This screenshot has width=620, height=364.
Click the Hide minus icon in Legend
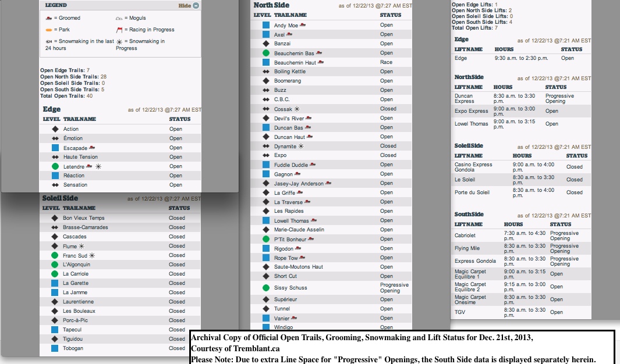coord(196,6)
